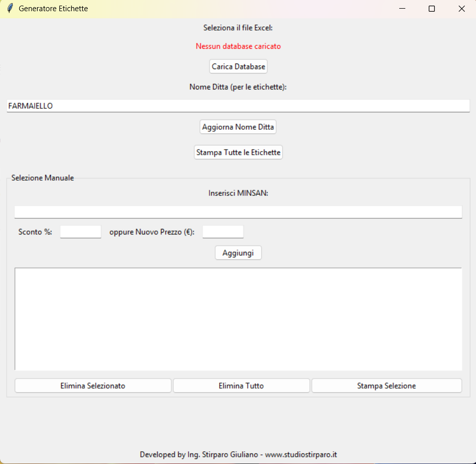Click inside the empty selection list box
This screenshot has width=476, height=464.
pyautogui.click(x=239, y=319)
